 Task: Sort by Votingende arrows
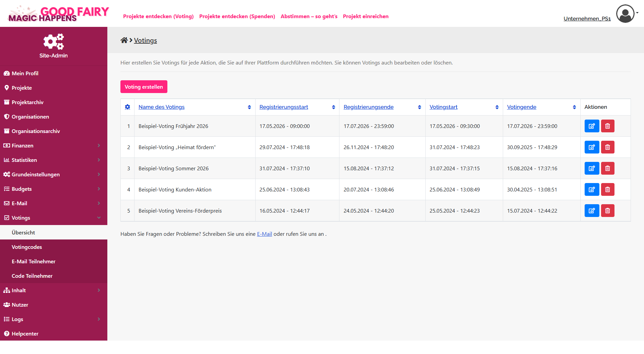click(x=575, y=107)
